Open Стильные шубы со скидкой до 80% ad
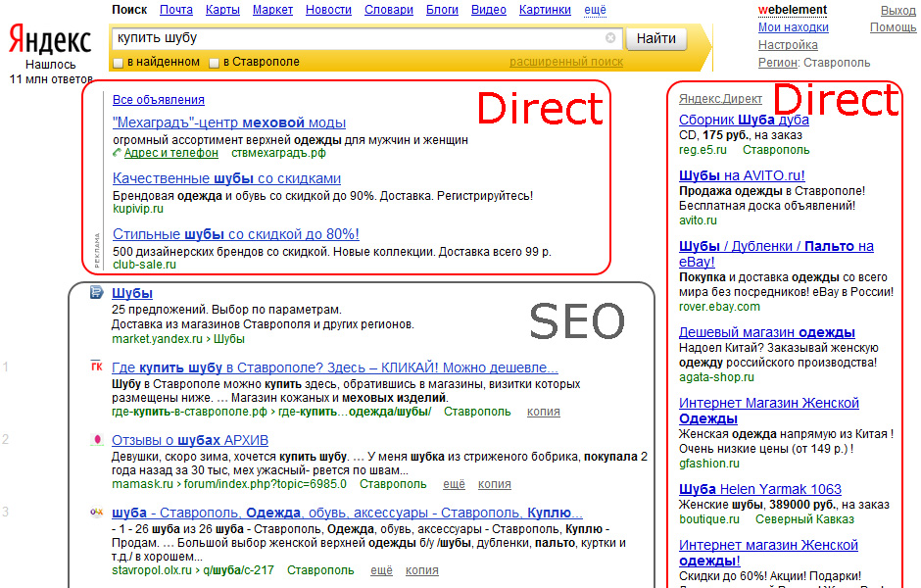 (235, 234)
